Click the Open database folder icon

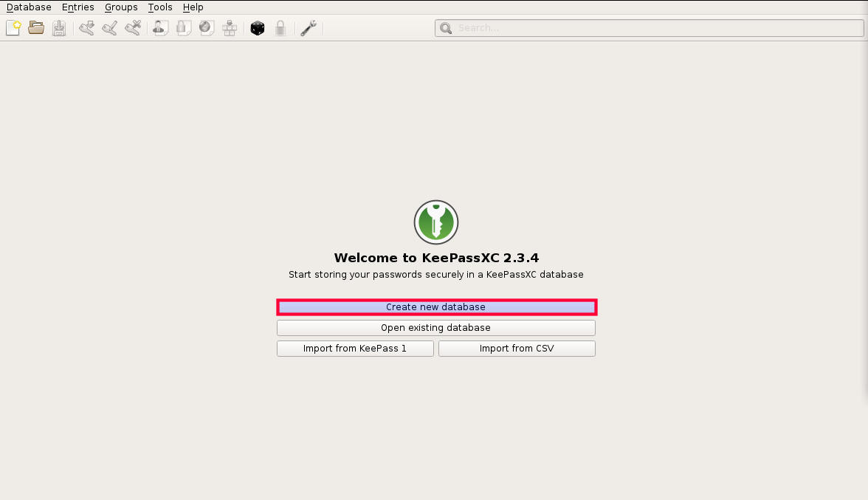pyautogui.click(x=36, y=28)
